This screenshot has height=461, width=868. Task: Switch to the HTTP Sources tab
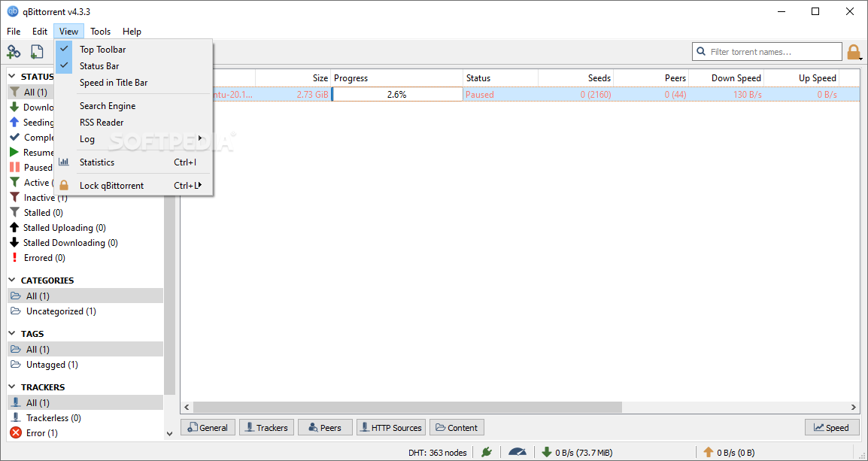(391, 427)
